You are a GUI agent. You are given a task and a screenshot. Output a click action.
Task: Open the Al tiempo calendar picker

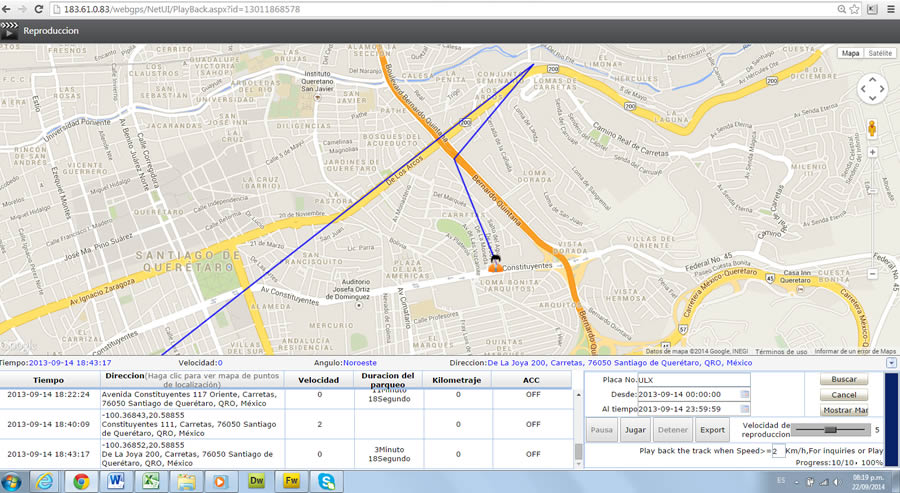[x=744, y=409]
